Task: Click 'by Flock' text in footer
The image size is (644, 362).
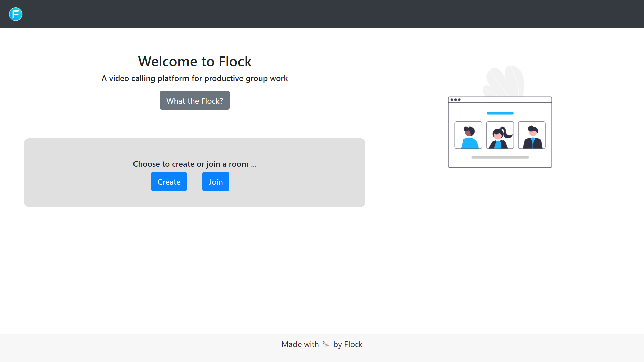Action: click(348, 344)
